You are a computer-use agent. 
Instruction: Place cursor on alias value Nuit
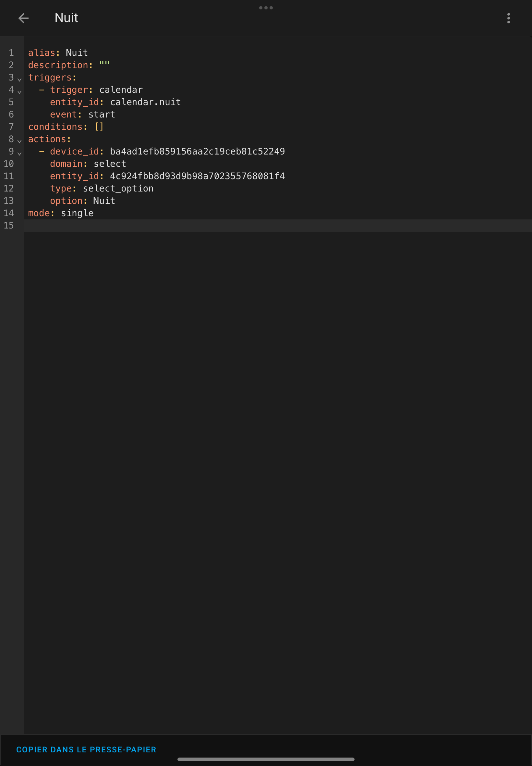pos(77,53)
